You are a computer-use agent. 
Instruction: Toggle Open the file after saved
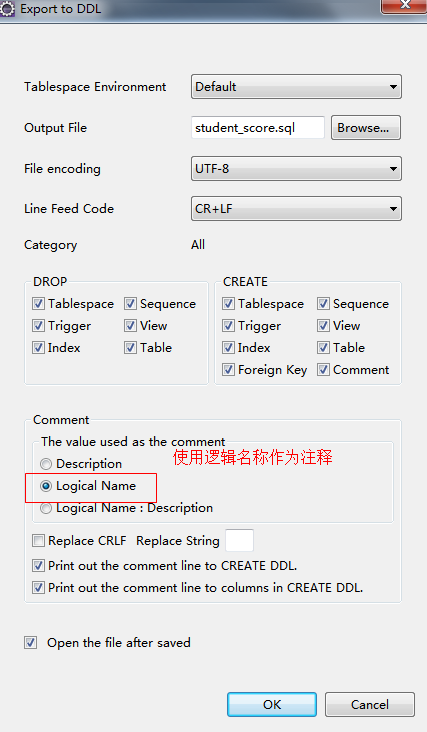(30, 643)
